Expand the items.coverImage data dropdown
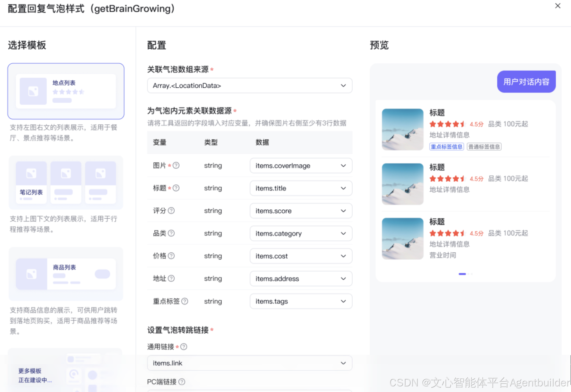The height and width of the screenshot is (392, 571). pyautogui.click(x=301, y=166)
